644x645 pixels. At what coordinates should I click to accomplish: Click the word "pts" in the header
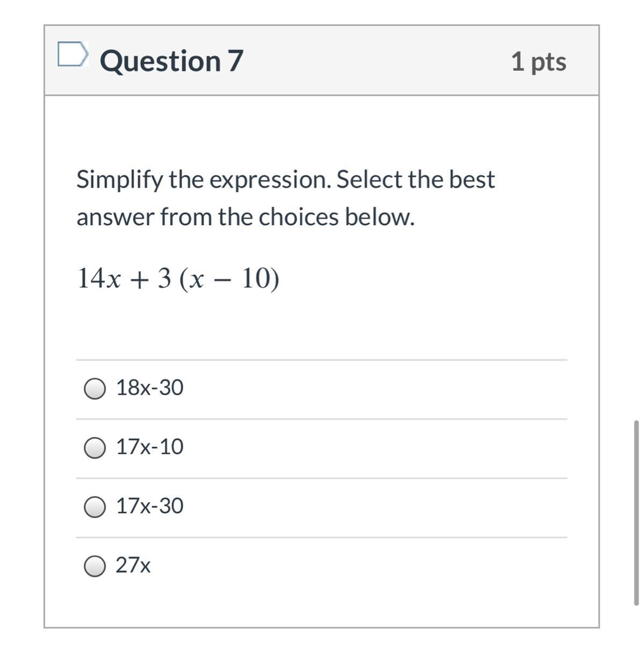click(x=548, y=62)
